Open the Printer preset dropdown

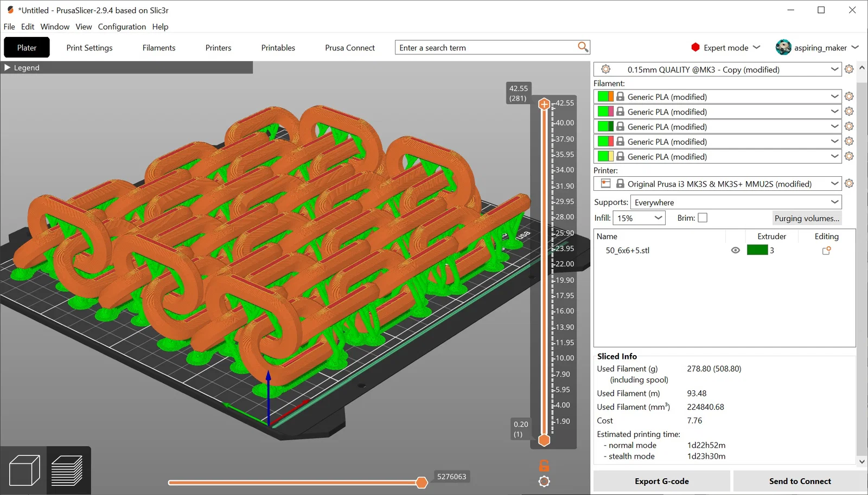[x=834, y=183]
